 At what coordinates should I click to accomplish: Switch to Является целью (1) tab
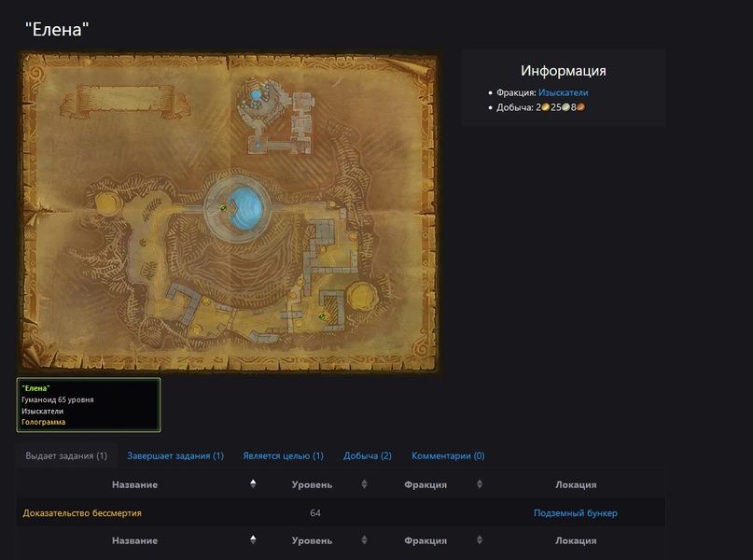pyautogui.click(x=283, y=455)
